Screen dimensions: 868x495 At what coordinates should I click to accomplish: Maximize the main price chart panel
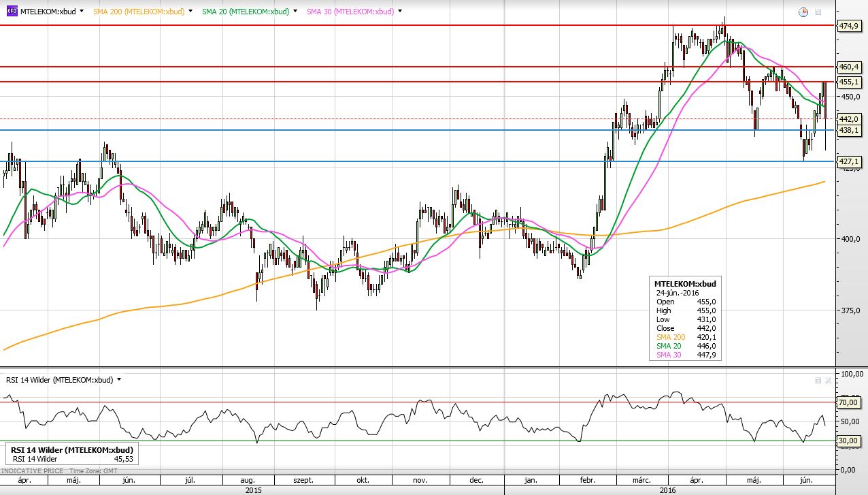coord(818,12)
